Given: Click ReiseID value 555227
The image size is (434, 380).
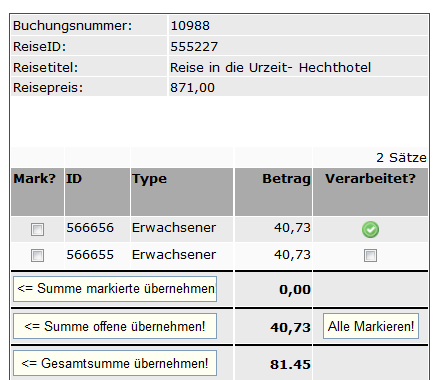Looking at the screenshot, I should pyautogui.click(x=194, y=47).
